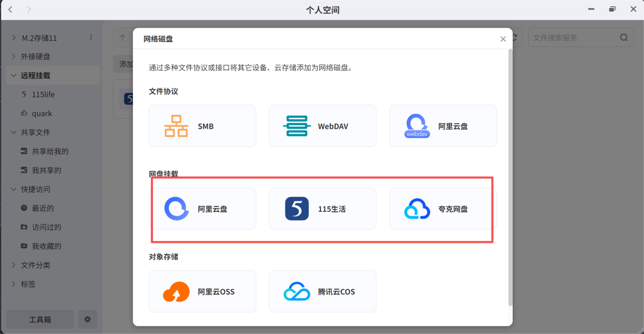Image resolution: width=644 pixels, height=334 pixels.
Task: Pick the 115生活 drive icon
Action: [x=296, y=209]
